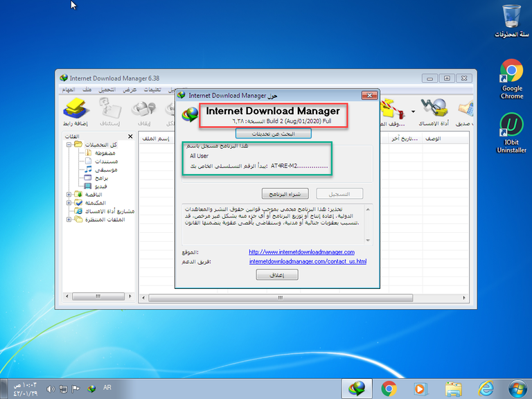Open the Grabber tool (أداة الامساك) icon

434,112
